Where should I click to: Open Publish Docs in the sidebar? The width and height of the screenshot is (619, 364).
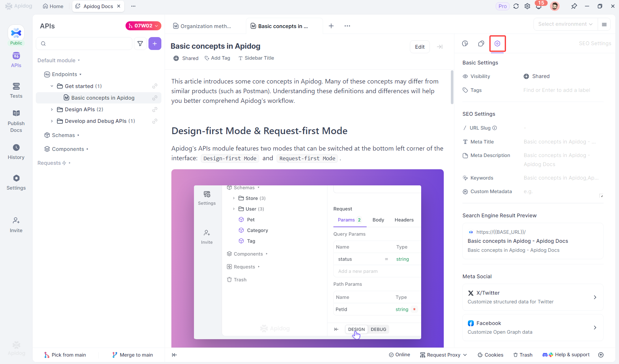pyautogui.click(x=16, y=121)
